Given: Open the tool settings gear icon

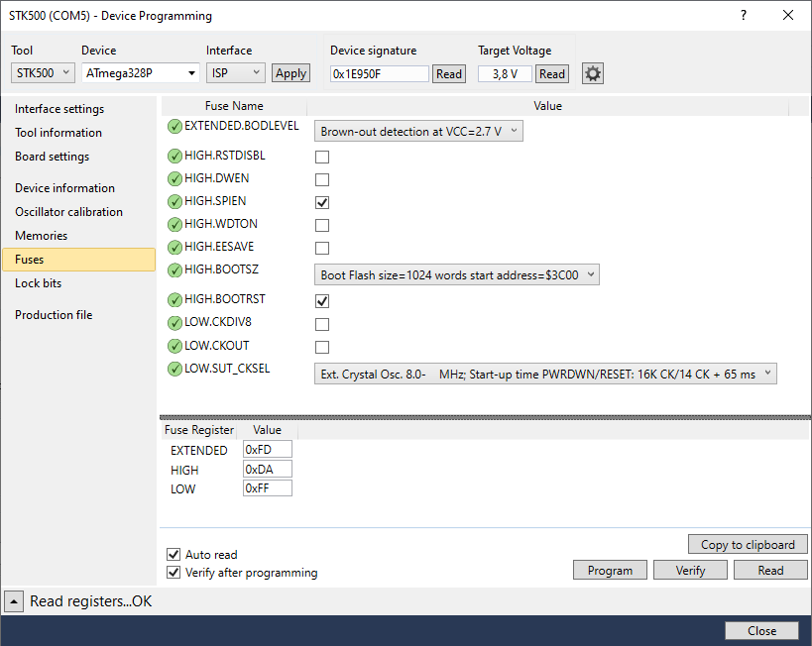Looking at the screenshot, I should 593,73.
